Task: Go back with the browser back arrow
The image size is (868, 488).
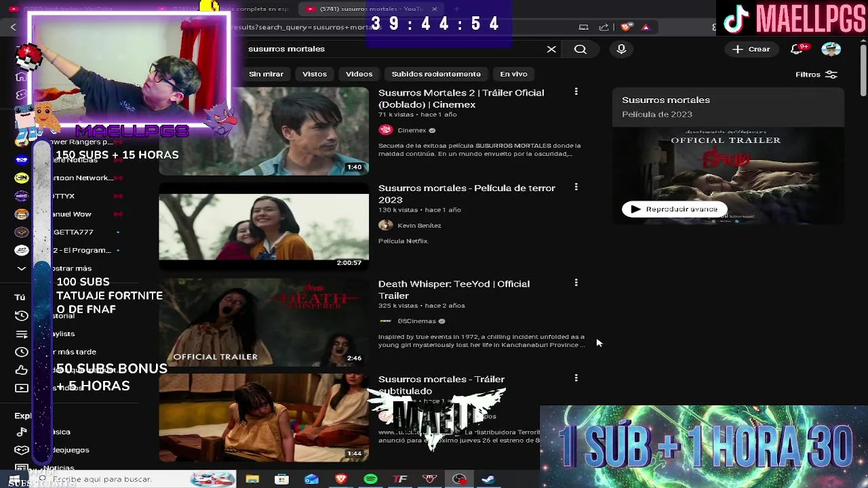Action: (x=13, y=27)
